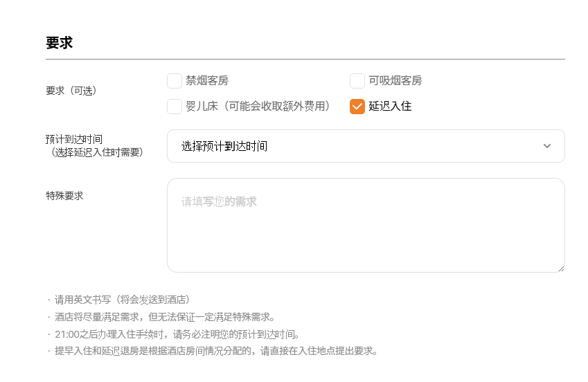
Task: Click the 提早入住和延迟退房 note line
Action: coord(215,351)
